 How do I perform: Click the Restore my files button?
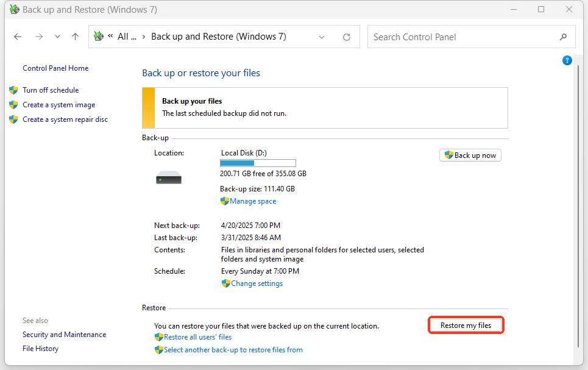pyautogui.click(x=466, y=324)
